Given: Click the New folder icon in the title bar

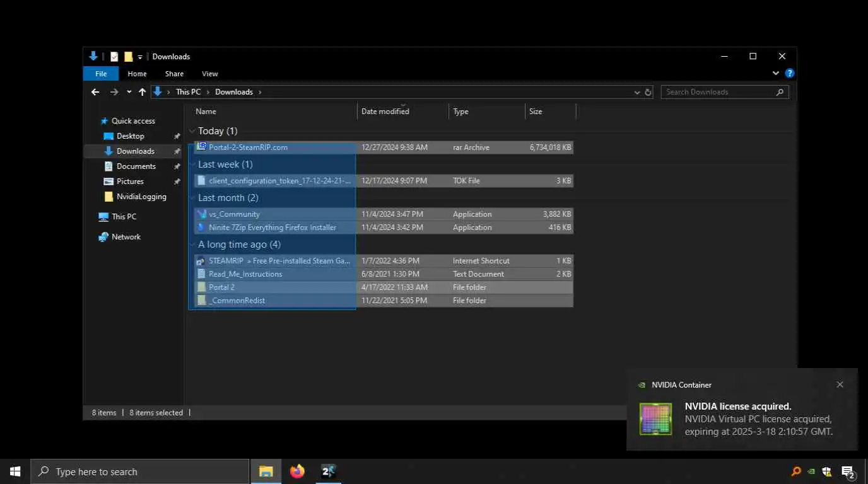Looking at the screenshot, I should click(128, 57).
